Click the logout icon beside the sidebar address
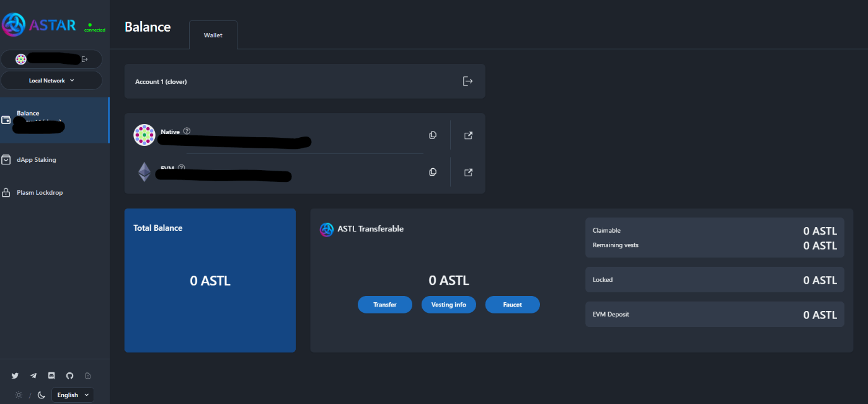The width and height of the screenshot is (868, 404). click(85, 60)
